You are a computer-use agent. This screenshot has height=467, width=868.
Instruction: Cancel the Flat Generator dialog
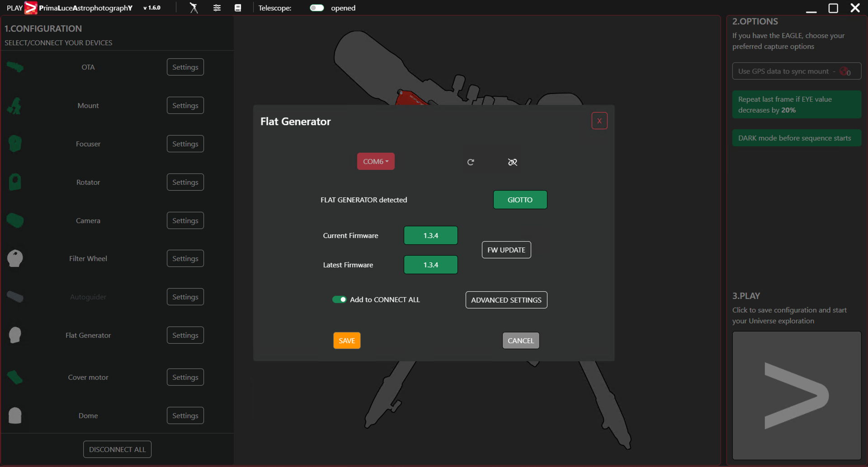(x=521, y=341)
